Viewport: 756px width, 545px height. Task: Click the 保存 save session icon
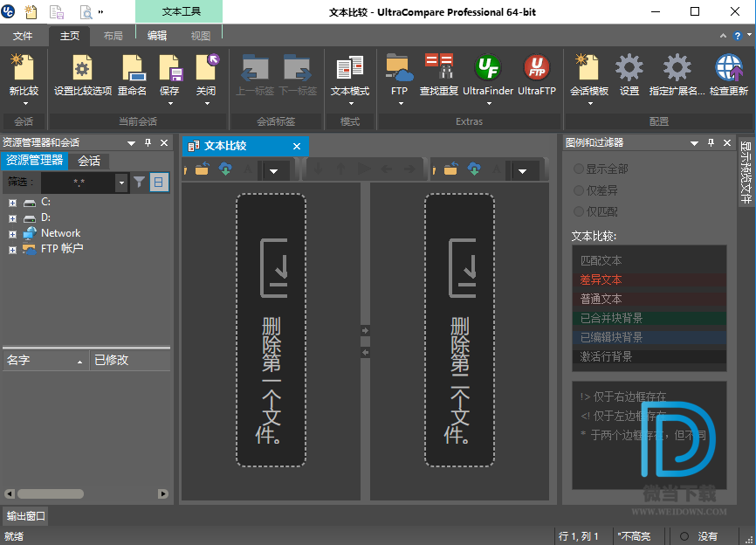coord(169,67)
